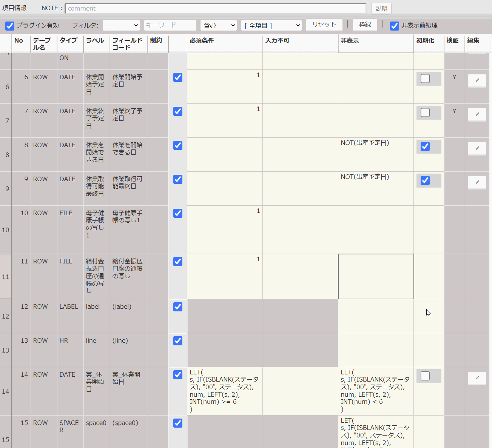
Task: Click the edit pencil icon for 休業を開始できる日
Action: tap(477, 148)
